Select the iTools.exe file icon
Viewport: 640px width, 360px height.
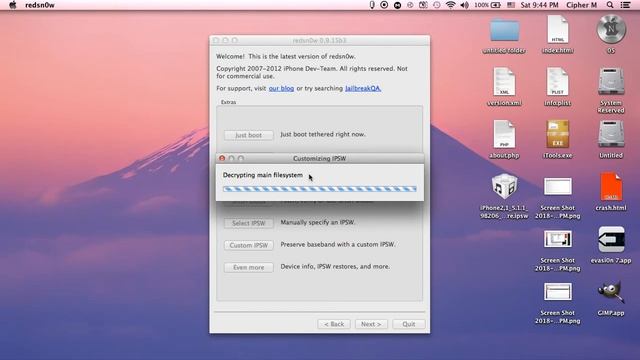[x=558, y=134]
